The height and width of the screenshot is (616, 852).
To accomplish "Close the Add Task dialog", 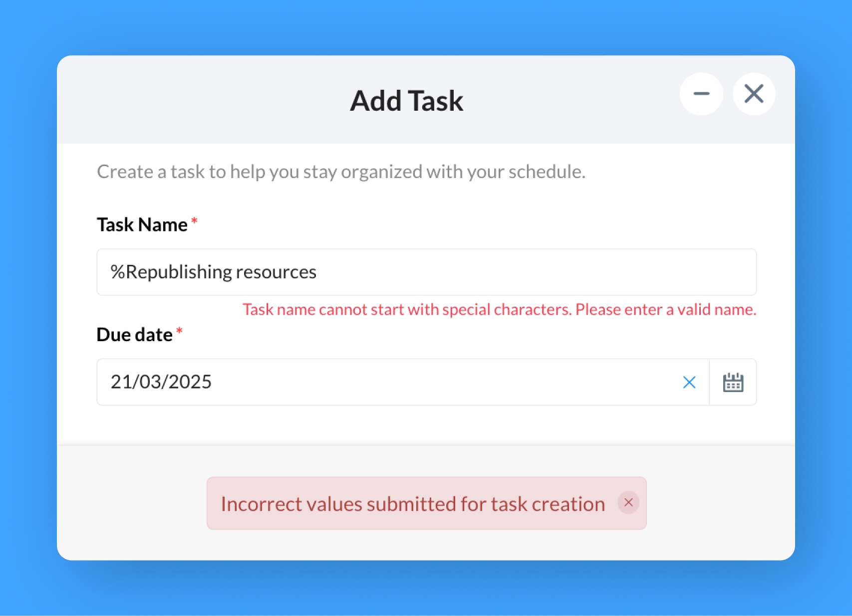I will tap(754, 93).
